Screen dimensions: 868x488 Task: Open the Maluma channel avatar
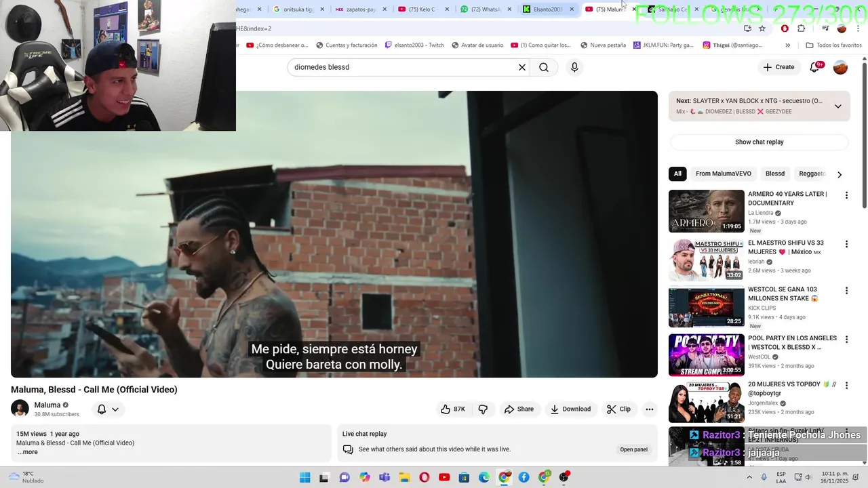pyautogui.click(x=20, y=409)
